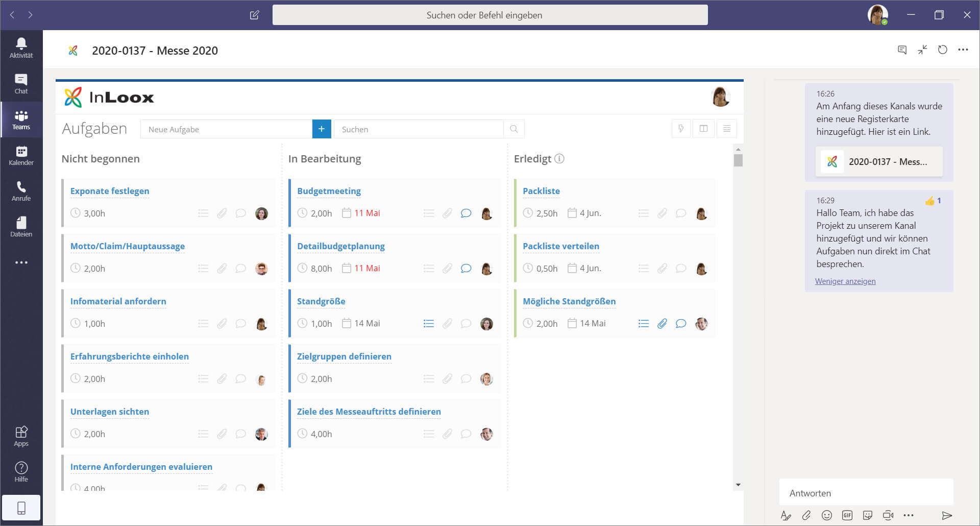Viewport: 980px width, 526px height.
Task: Open the sticker picker
Action: pyautogui.click(x=868, y=515)
